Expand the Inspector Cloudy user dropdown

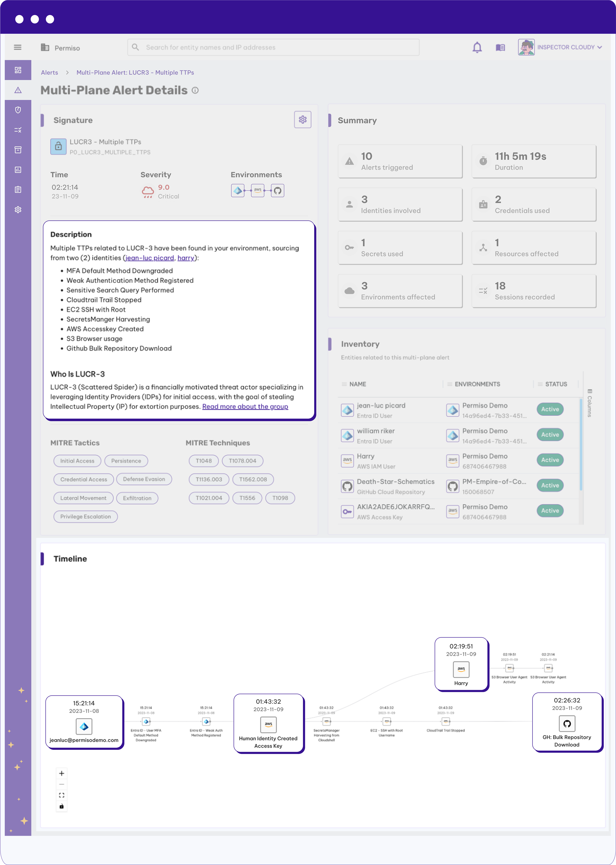click(x=560, y=47)
